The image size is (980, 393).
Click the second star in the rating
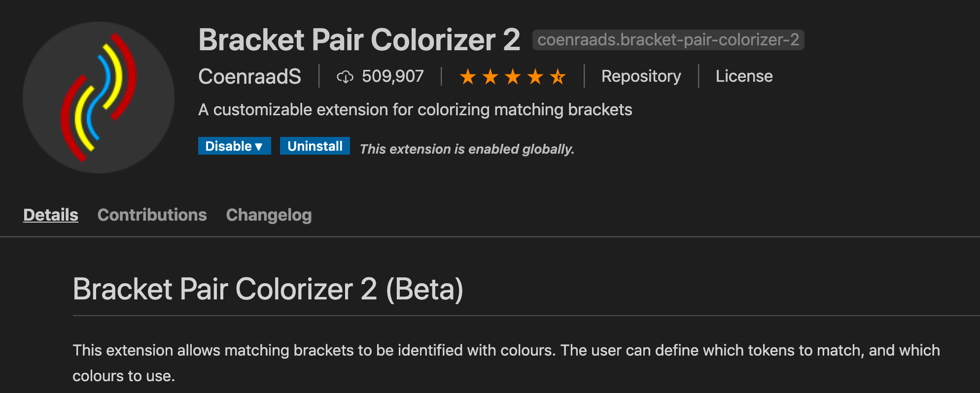490,77
